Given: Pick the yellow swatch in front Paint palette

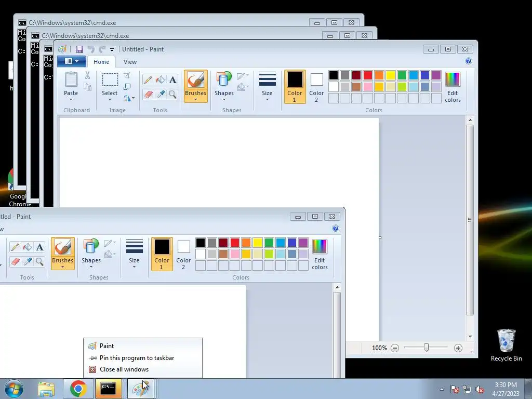Looking at the screenshot, I should pyautogui.click(x=258, y=243).
